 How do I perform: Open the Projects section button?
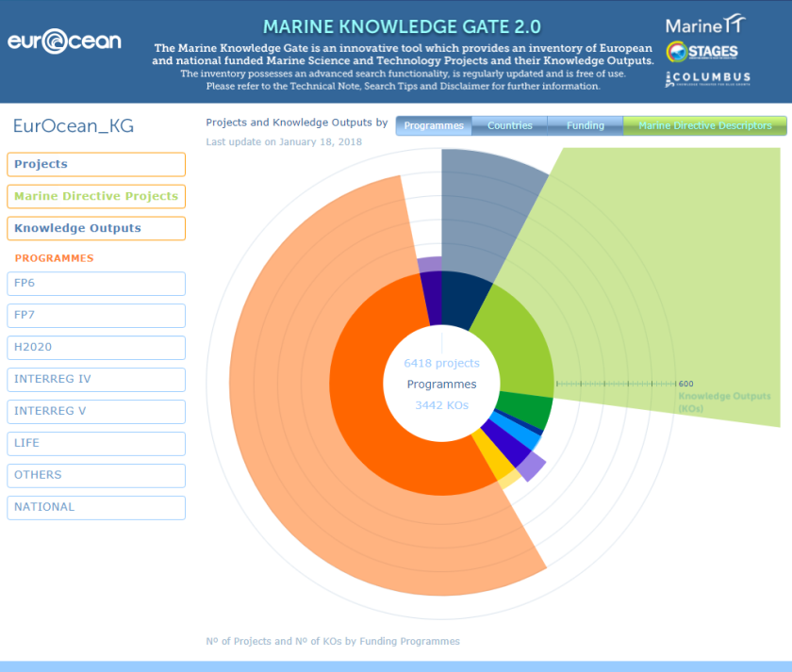coord(96,165)
